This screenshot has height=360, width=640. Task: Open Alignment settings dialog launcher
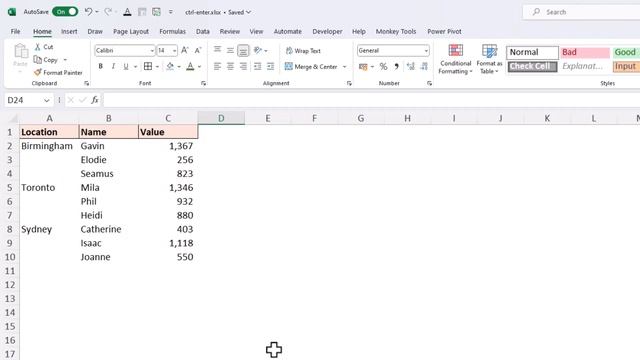(349, 83)
